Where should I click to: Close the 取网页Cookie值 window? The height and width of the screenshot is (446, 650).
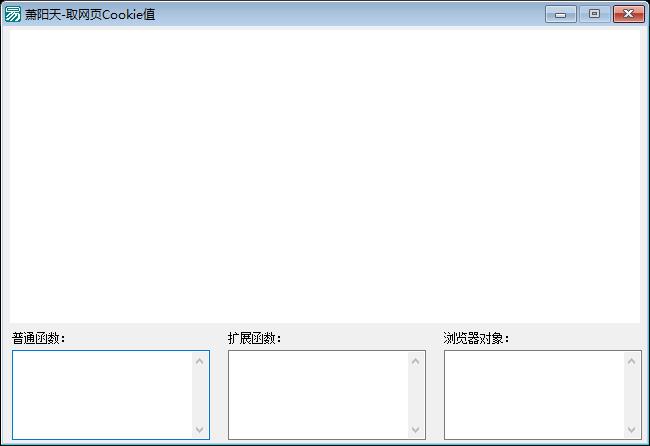pos(628,14)
